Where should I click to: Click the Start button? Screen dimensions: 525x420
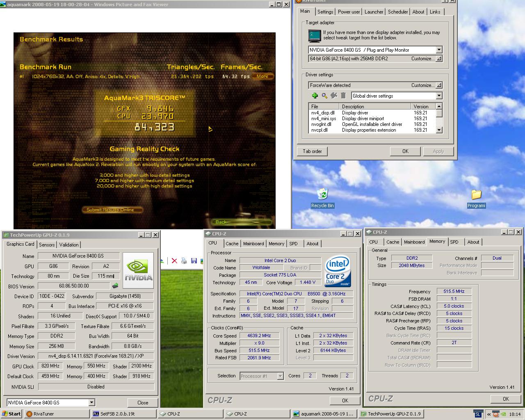coord(11,414)
